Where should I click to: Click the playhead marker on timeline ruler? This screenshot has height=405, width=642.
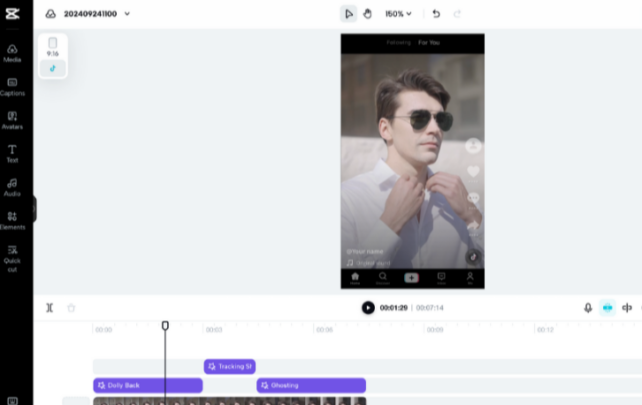165,326
